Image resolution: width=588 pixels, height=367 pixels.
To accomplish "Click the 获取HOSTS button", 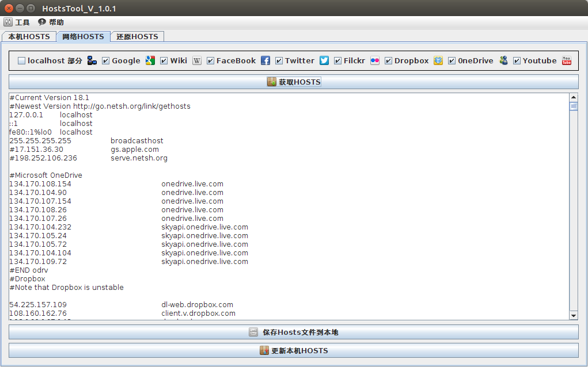I will coord(294,82).
